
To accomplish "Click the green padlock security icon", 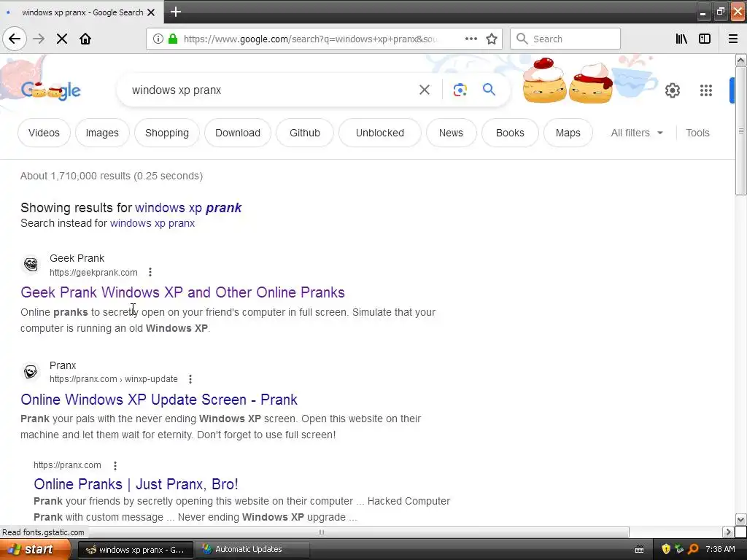I will click(x=173, y=39).
